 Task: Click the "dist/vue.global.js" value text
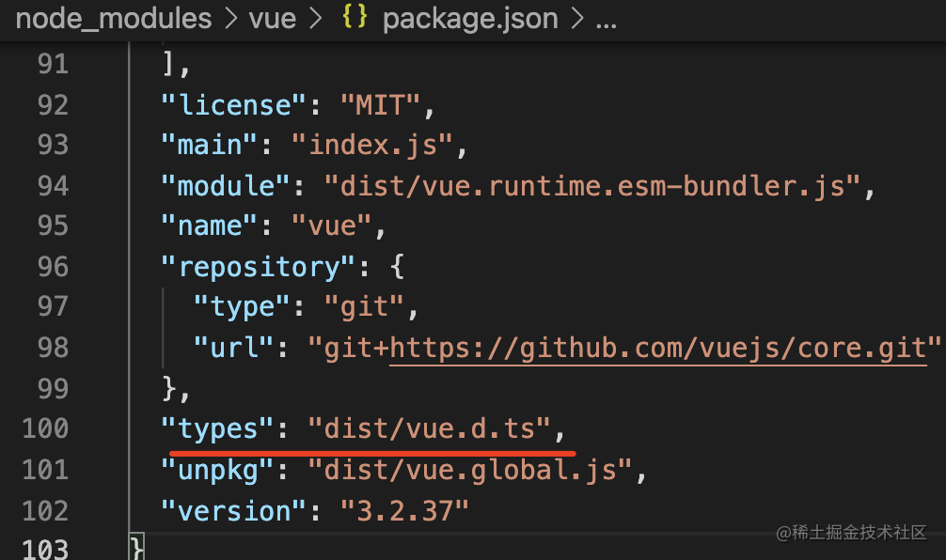point(469,470)
